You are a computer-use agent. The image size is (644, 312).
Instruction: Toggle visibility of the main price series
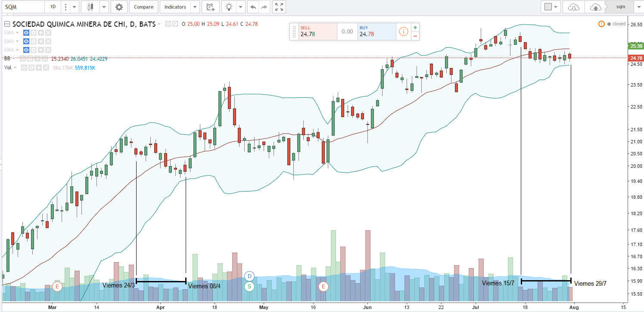coord(168,24)
